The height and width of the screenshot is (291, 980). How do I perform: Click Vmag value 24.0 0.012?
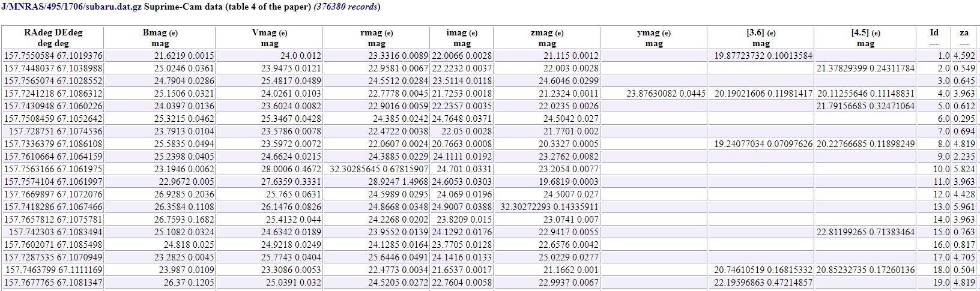pos(301,56)
